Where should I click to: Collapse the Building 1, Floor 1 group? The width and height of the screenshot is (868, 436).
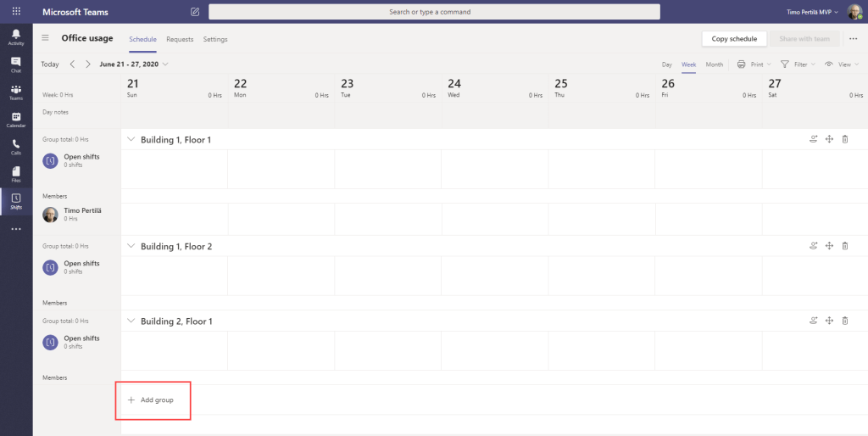click(131, 139)
